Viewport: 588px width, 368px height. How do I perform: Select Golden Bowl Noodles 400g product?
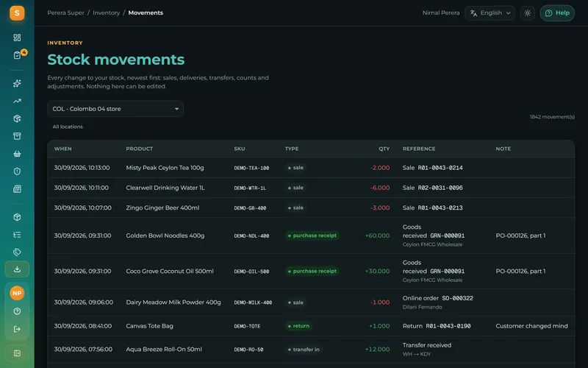(x=165, y=236)
